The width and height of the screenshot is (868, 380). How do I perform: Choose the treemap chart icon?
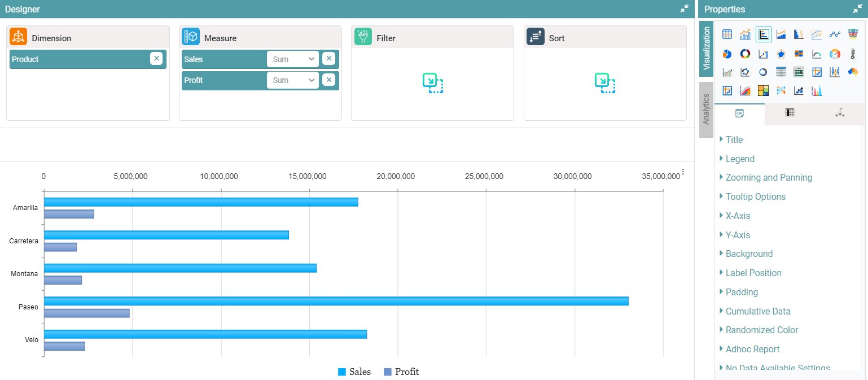pos(763,90)
